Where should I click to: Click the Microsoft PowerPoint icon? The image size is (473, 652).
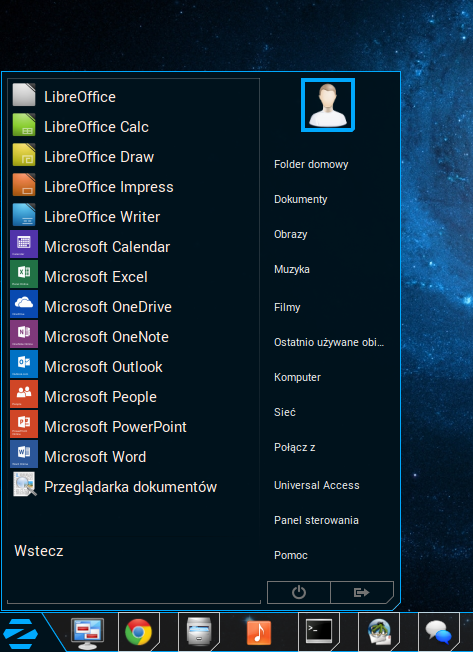(24, 424)
